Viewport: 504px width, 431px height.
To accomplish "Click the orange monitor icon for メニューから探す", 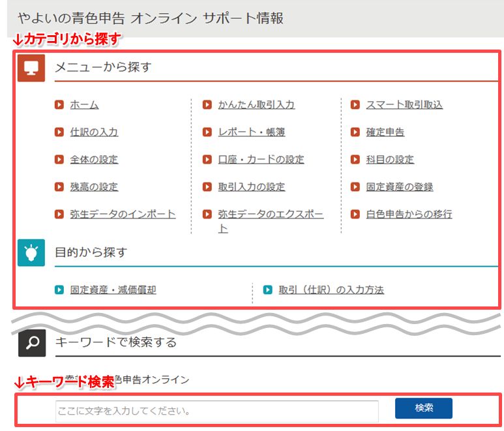I will point(31,68).
